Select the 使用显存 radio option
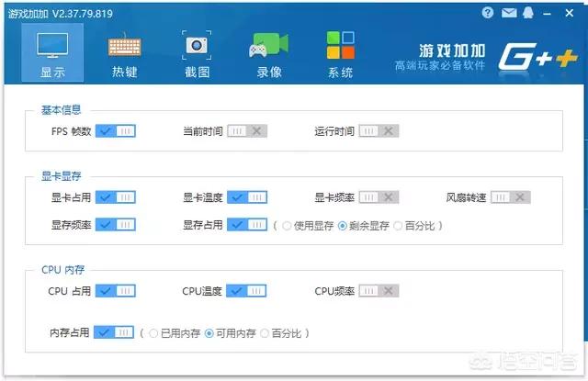Viewport: 588px width, 381px height. point(287,226)
